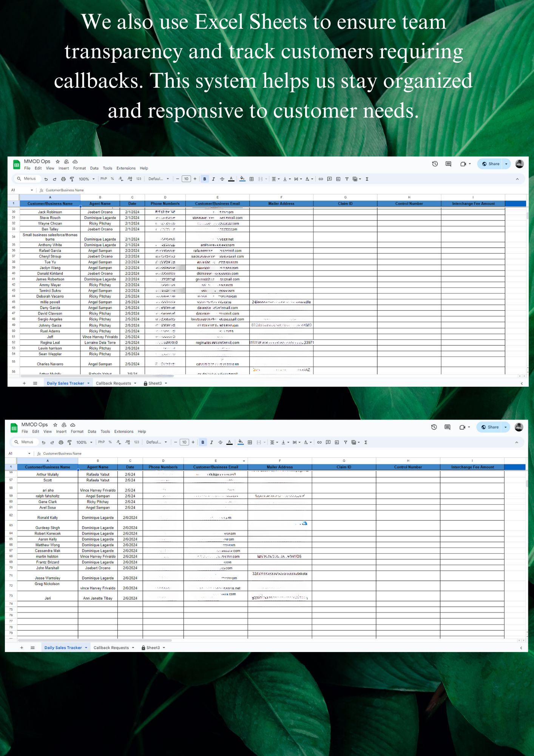Select the Gurdeep Singh cell

coord(48,526)
